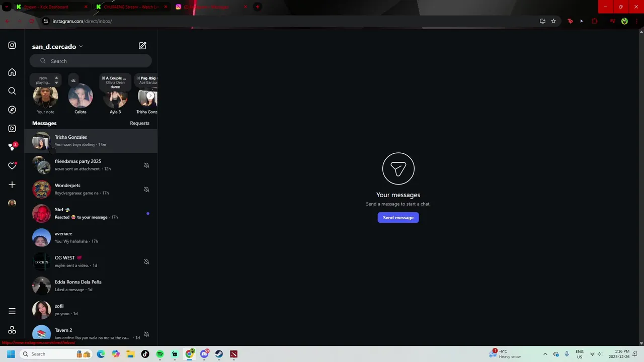Open the volume icon in system tray
The image size is (644, 362).
click(600, 354)
